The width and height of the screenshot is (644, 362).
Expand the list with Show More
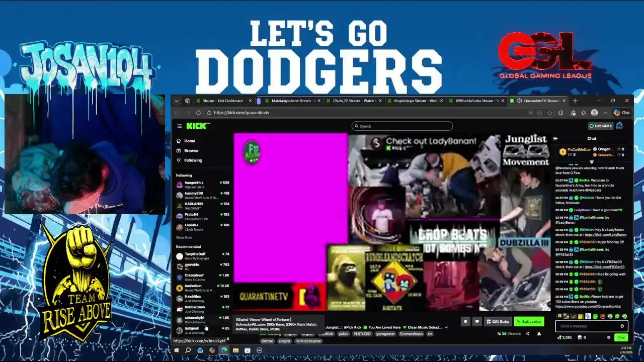coord(184,237)
